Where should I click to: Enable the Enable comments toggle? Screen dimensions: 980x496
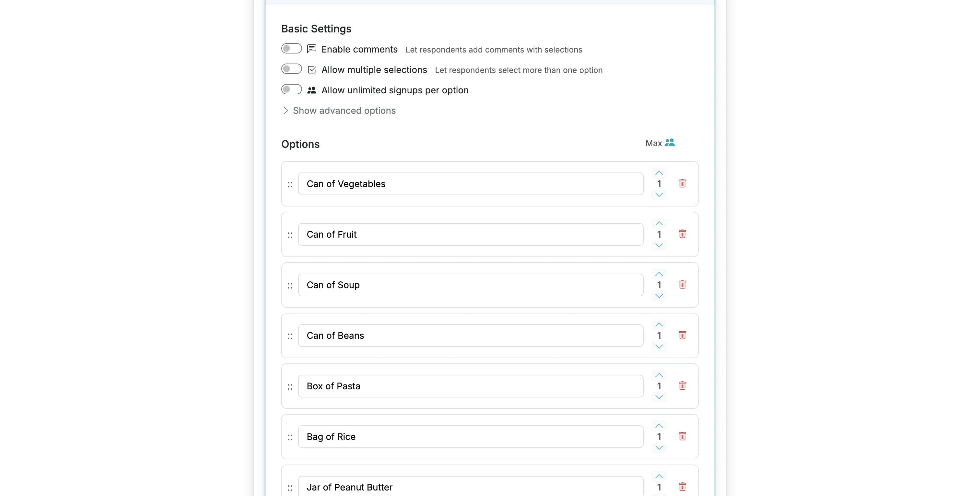tap(291, 48)
